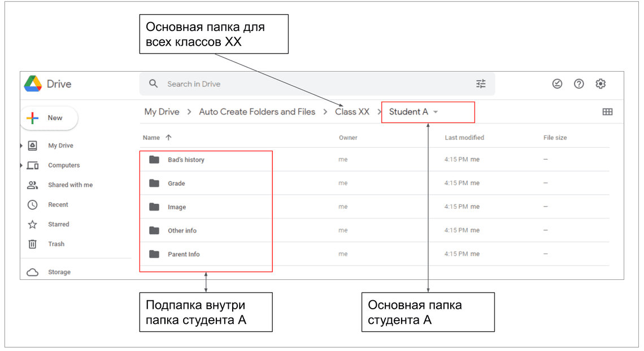Open Starred items in sidebar
Viewport: 644px width, 351px height.
(58, 225)
